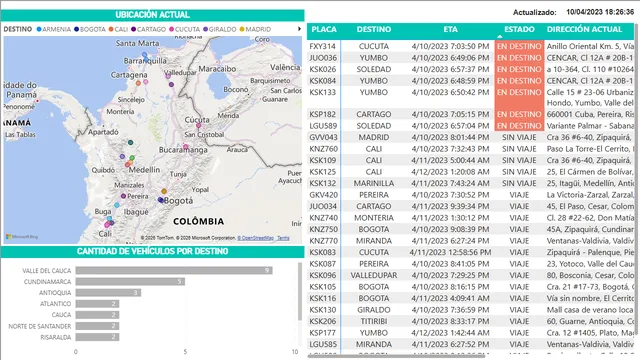
Task: Sort table by PLACA column header
Action: [324, 29]
